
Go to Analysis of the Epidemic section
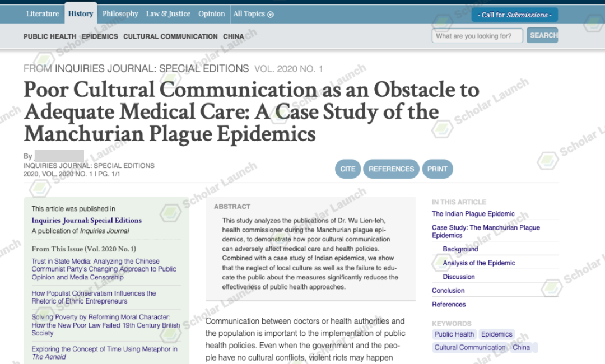coord(478,263)
